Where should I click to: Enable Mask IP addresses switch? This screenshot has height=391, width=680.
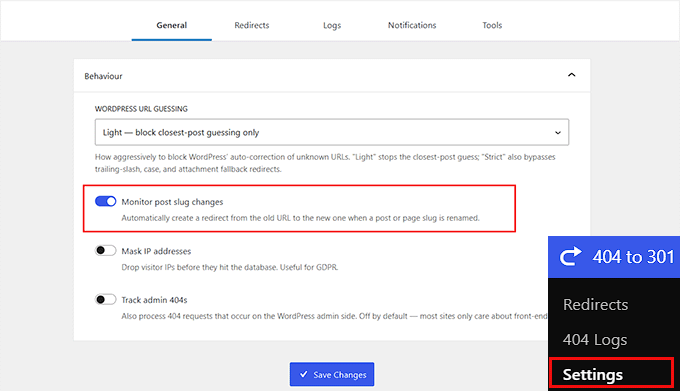tap(105, 251)
